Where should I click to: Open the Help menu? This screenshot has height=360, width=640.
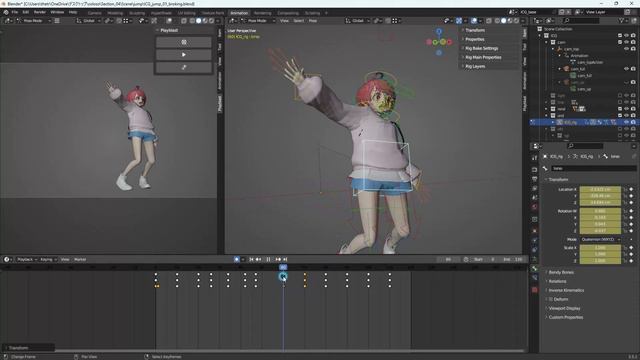coord(73,12)
